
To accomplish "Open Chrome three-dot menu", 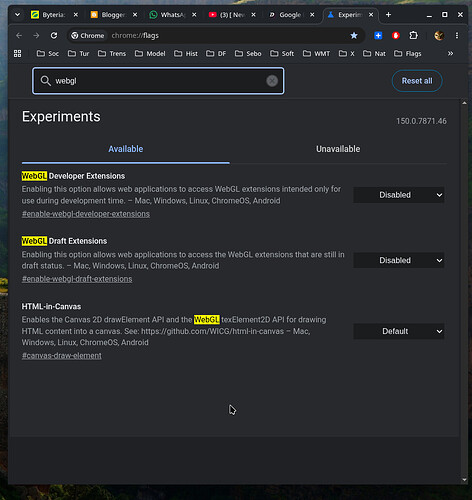I will [457, 35].
